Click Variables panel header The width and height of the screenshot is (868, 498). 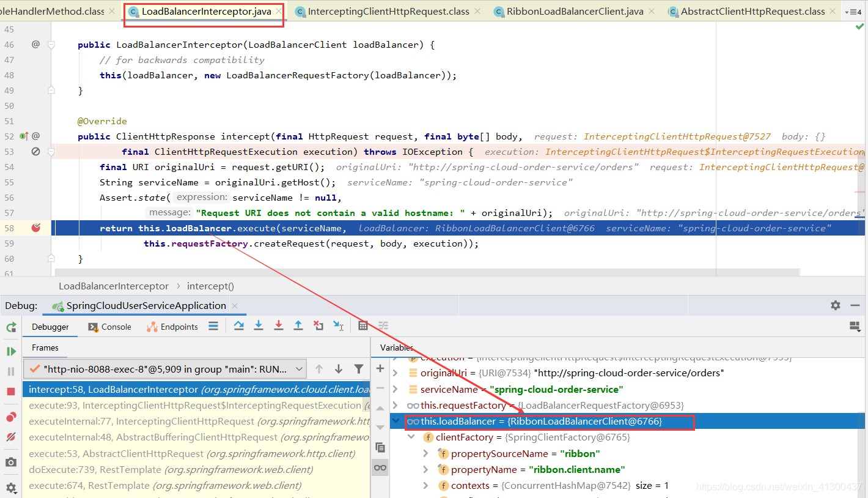click(x=397, y=347)
